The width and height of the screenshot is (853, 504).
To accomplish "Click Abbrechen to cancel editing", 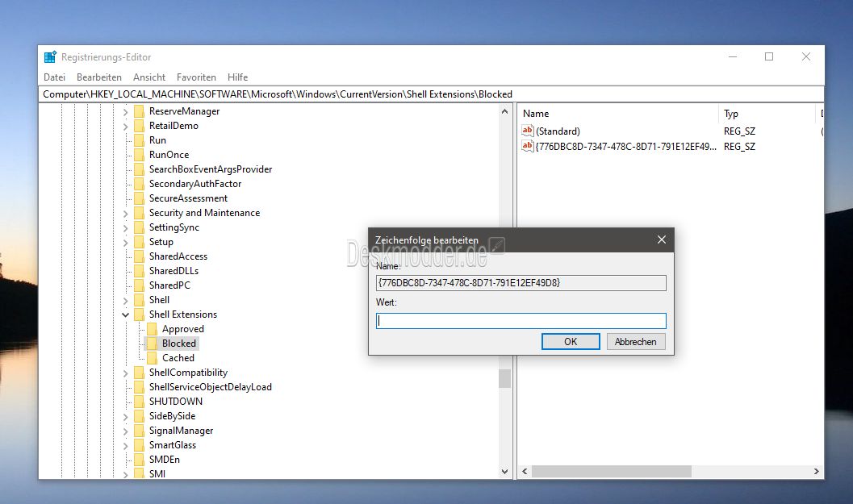I will (635, 341).
